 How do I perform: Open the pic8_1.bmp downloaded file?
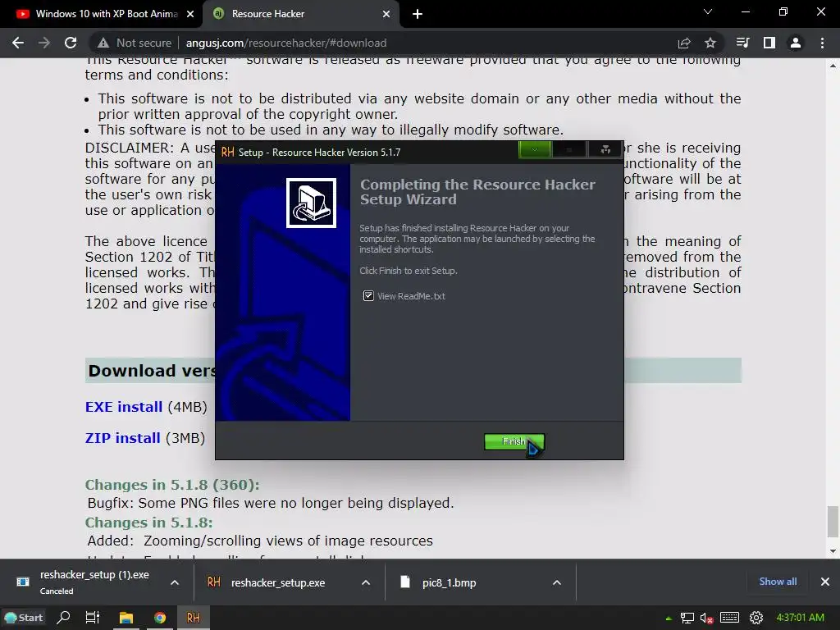click(x=449, y=582)
